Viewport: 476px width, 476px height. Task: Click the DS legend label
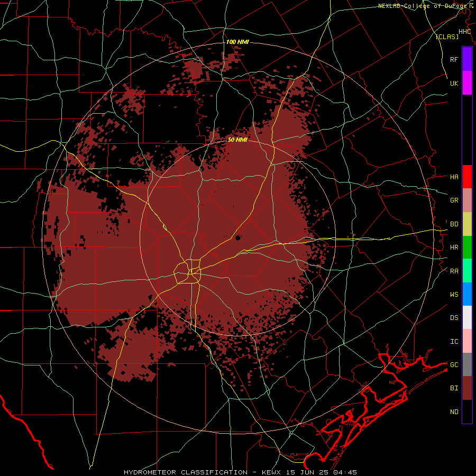[x=454, y=318]
